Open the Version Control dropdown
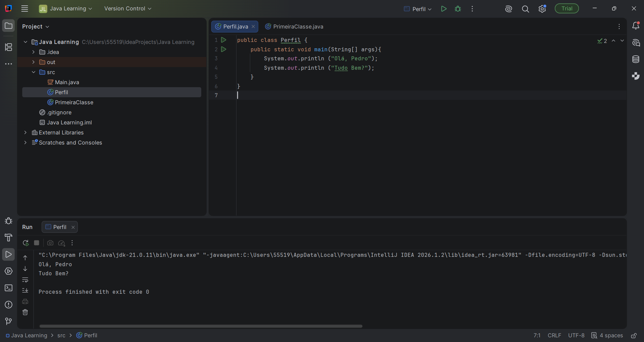The height and width of the screenshot is (342, 644). click(128, 9)
